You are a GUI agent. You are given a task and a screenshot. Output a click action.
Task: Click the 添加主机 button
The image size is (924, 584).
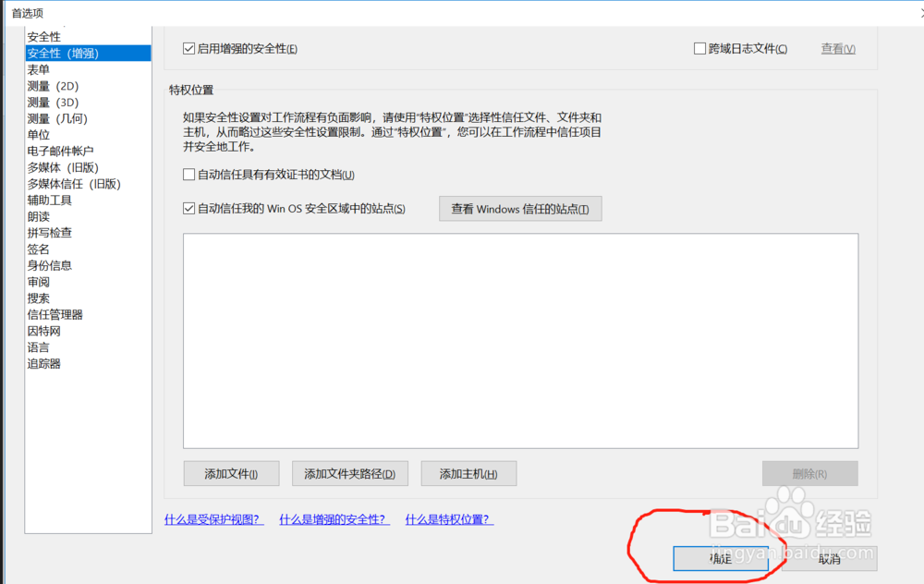[x=468, y=473]
